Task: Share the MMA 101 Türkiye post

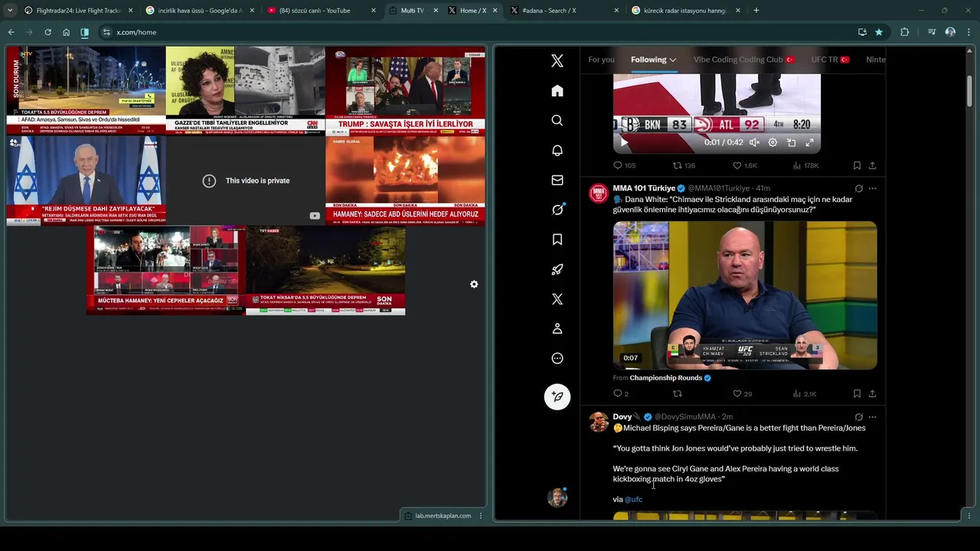Action: click(x=872, y=393)
